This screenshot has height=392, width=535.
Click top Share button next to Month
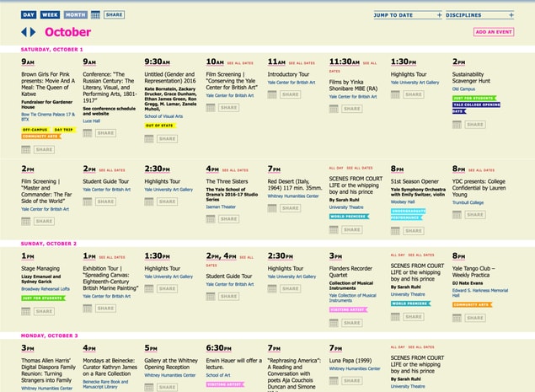114,15
